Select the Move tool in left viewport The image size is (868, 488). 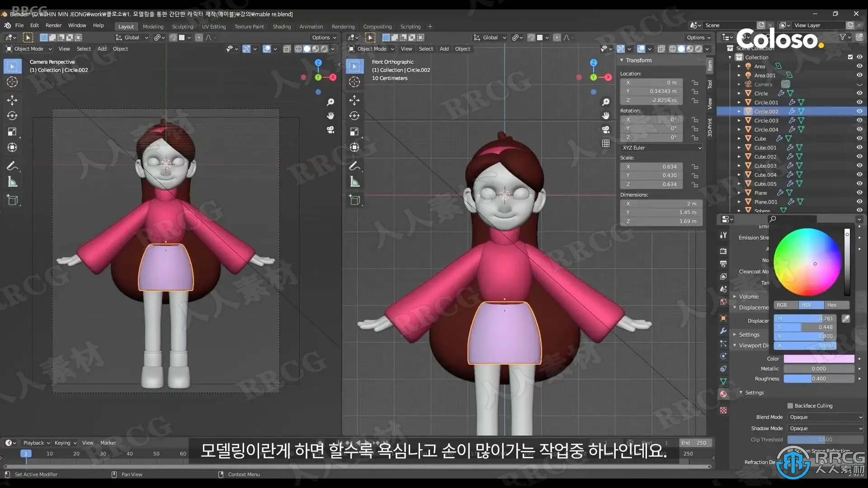point(12,100)
